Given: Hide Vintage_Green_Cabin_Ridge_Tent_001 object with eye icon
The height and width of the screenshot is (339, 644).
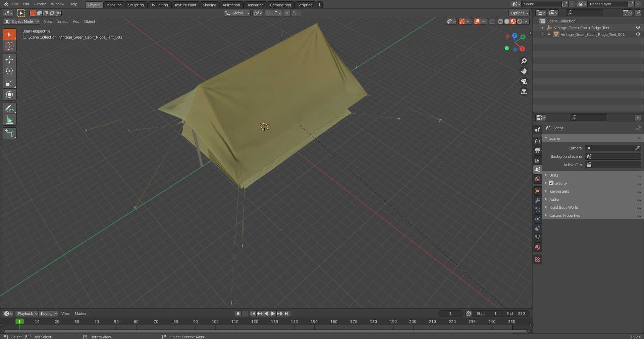Looking at the screenshot, I should click(x=638, y=34).
